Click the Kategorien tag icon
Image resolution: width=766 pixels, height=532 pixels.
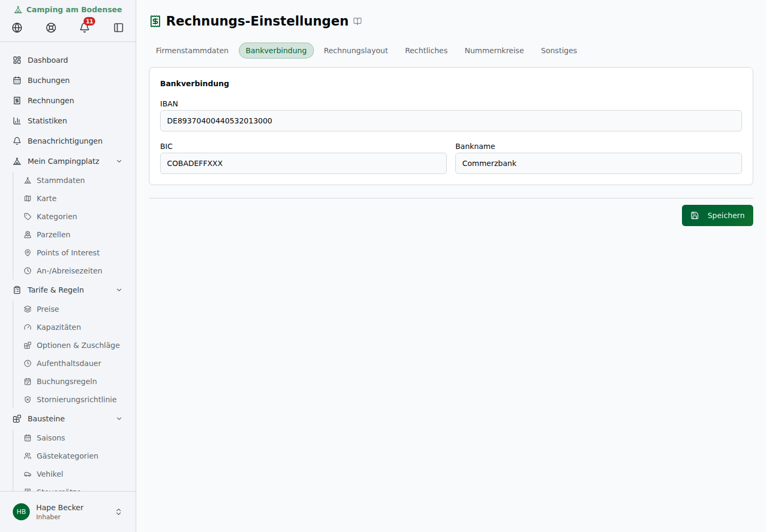pos(28,217)
